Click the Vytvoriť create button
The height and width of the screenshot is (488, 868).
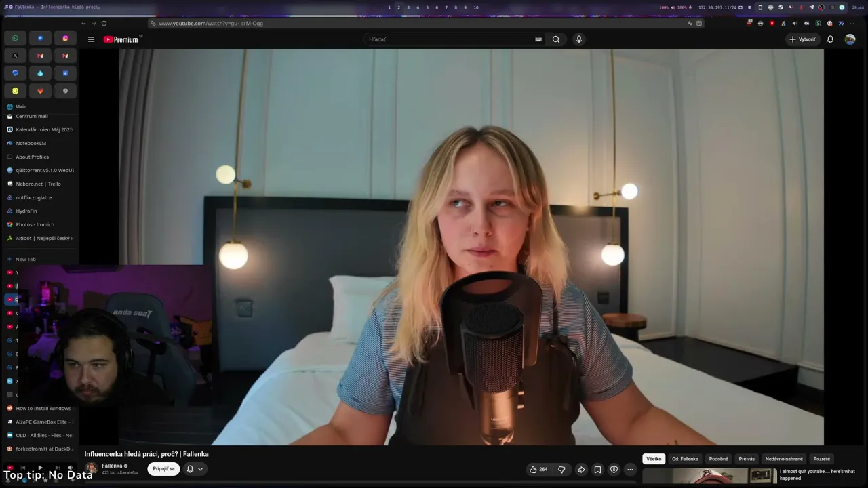click(802, 39)
